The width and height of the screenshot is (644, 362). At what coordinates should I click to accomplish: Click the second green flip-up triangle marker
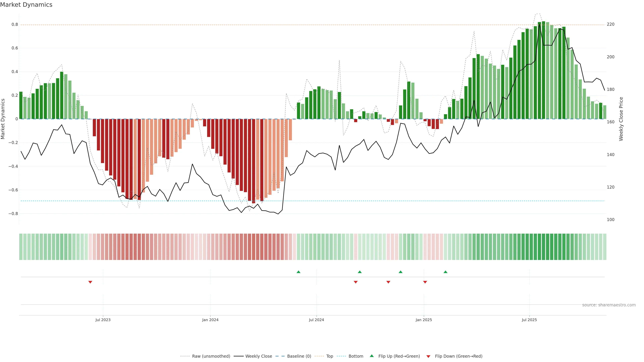click(x=360, y=272)
